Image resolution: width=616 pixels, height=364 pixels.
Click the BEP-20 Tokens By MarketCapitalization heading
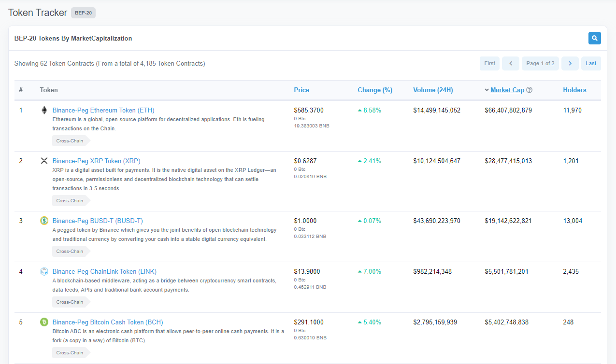(73, 38)
